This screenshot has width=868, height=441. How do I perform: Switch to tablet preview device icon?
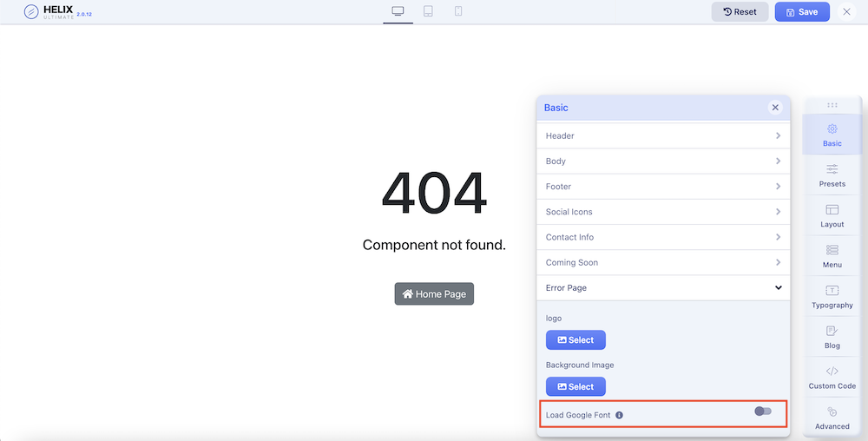click(x=428, y=11)
